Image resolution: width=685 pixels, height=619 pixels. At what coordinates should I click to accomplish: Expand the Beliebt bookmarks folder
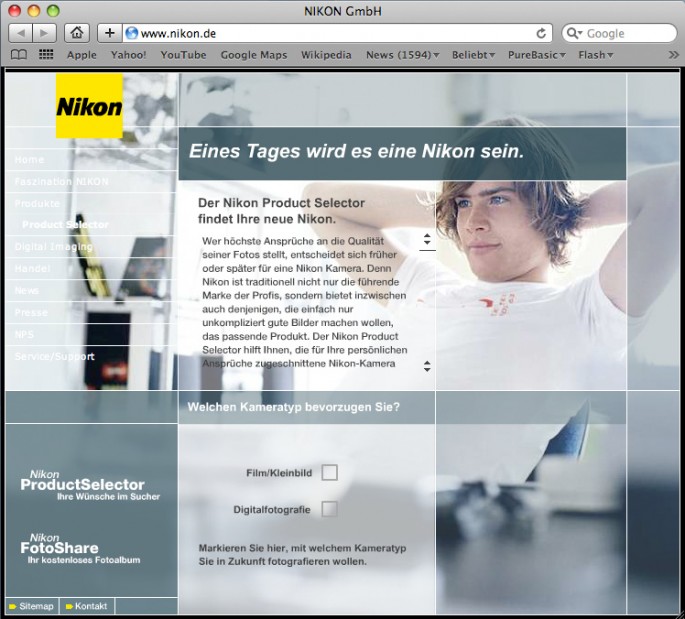click(473, 55)
